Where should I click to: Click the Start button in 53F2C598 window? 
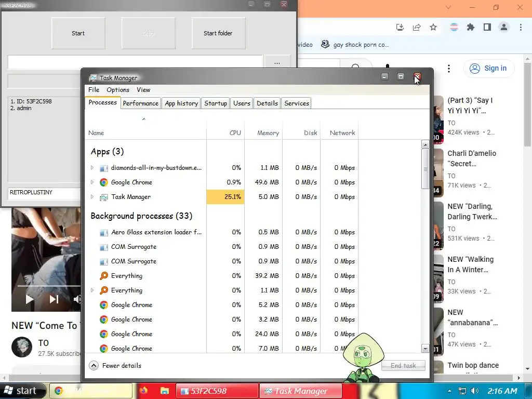pyautogui.click(x=78, y=33)
